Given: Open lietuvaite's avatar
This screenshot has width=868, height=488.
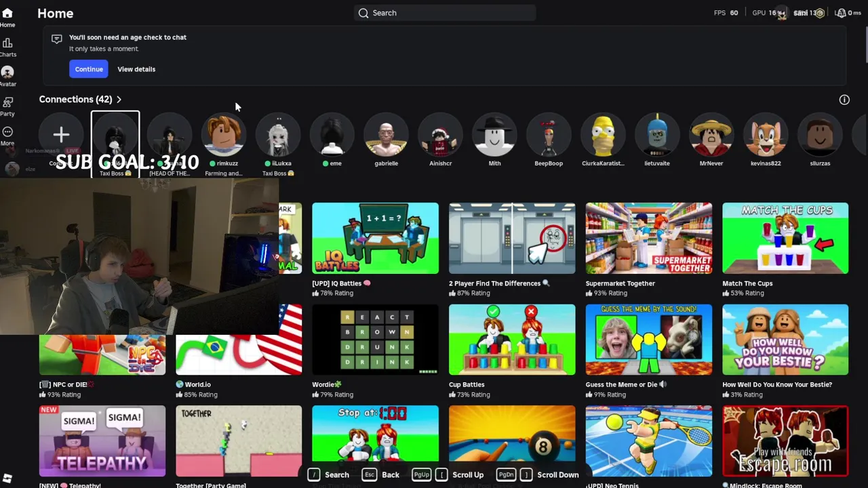Looking at the screenshot, I should pos(657,135).
